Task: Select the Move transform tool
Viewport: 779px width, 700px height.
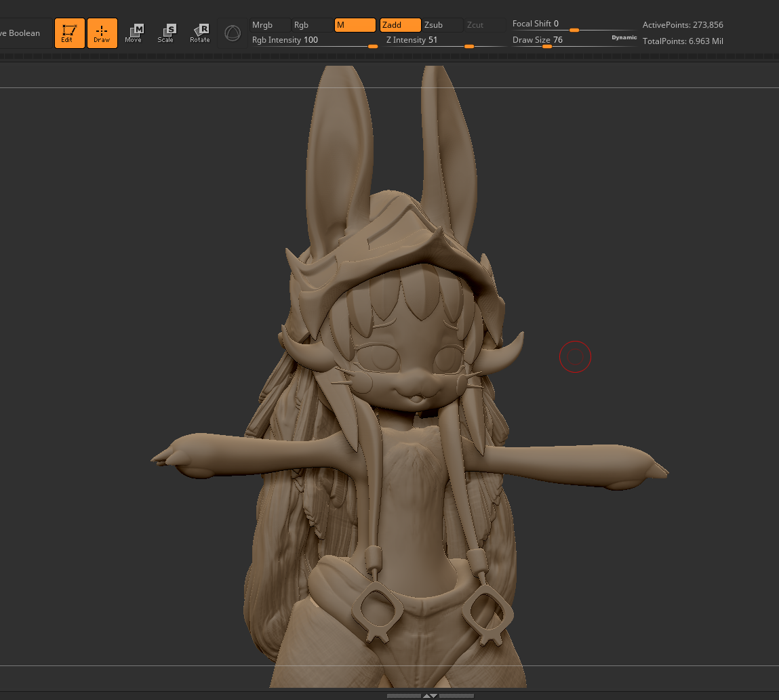Action: [134, 33]
